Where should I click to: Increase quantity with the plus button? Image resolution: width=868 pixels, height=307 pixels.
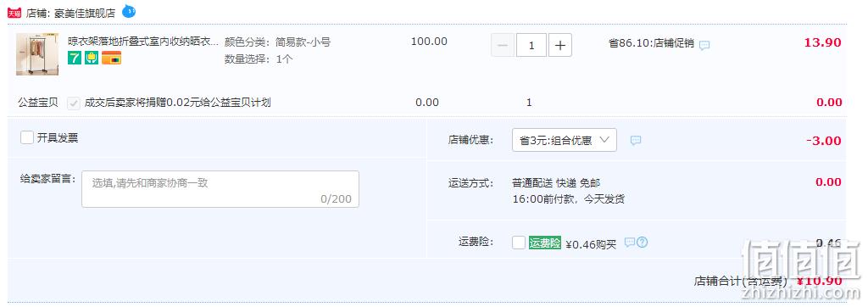pyautogui.click(x=559, y=46)
